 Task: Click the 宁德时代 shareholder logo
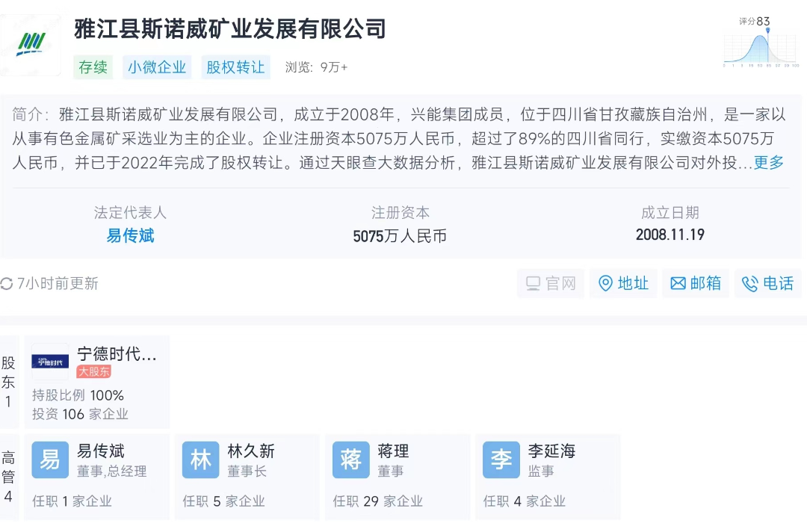click(x=50, y=362)
